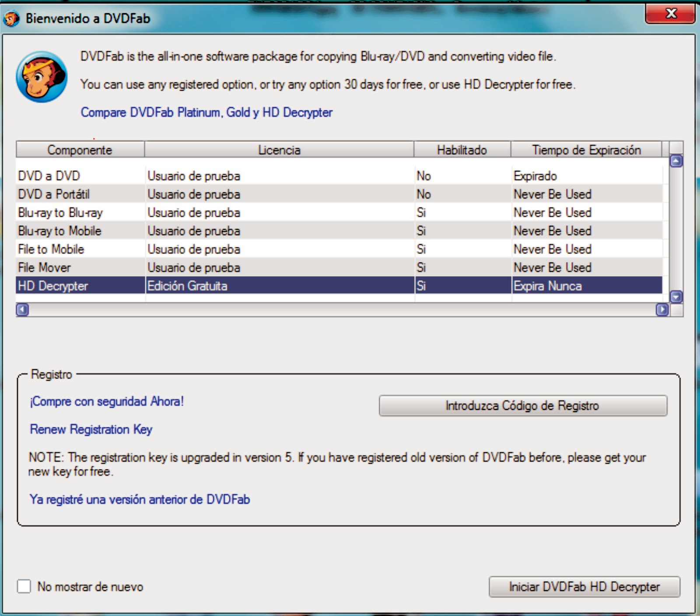Open the ¡Compre con seguridad Ahora! link
Image resolution: width=700 pixels, height=616 pixels.
tap(107, 401)
